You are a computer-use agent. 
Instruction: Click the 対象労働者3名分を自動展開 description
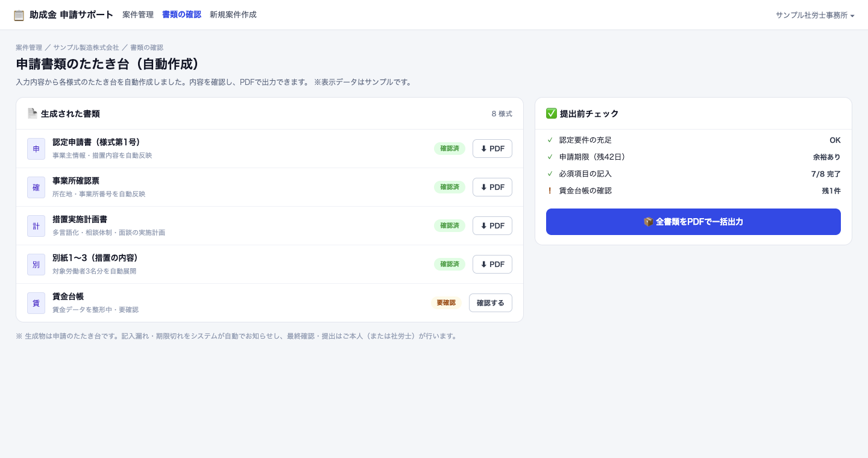pos(94,271)
